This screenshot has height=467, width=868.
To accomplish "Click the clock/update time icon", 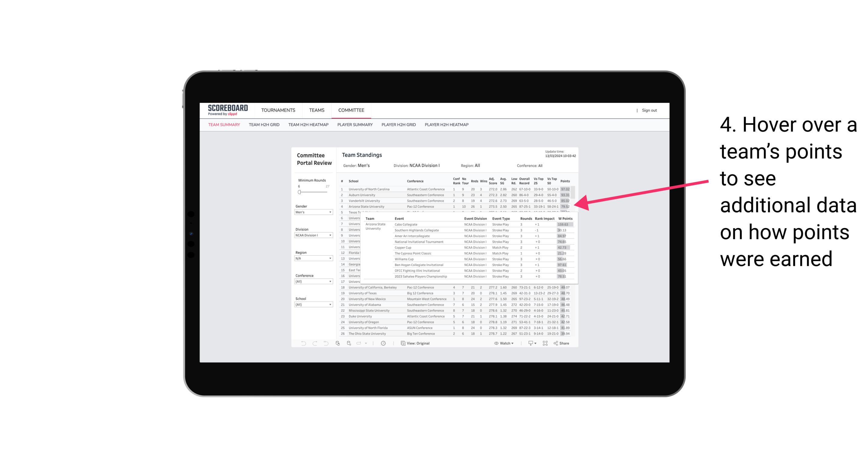I will coord(382,343).
